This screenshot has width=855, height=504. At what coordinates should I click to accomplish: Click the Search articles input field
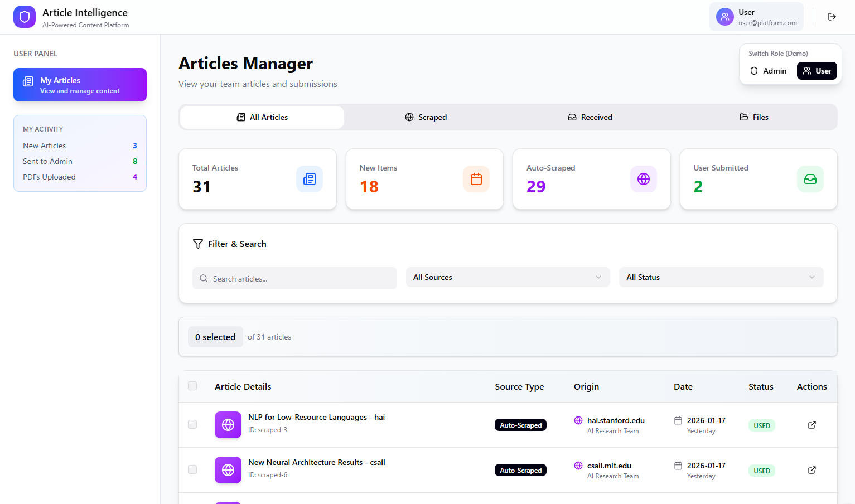[294, 278]
